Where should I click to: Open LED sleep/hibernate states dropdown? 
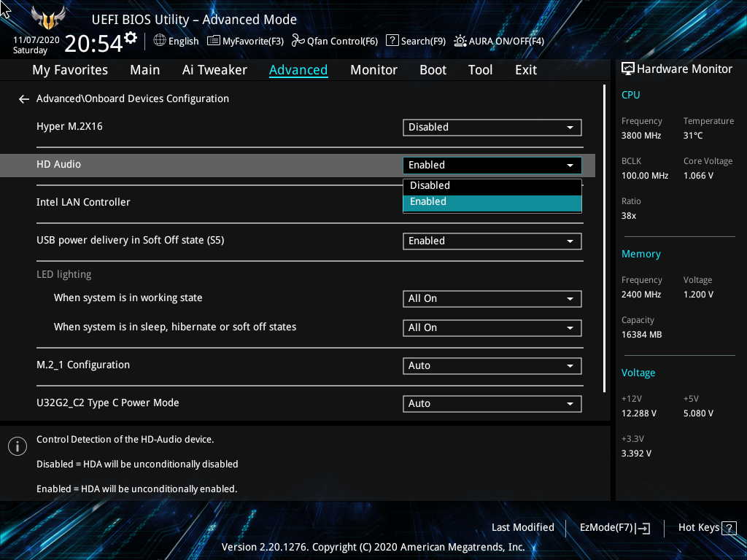click(492, 327)
